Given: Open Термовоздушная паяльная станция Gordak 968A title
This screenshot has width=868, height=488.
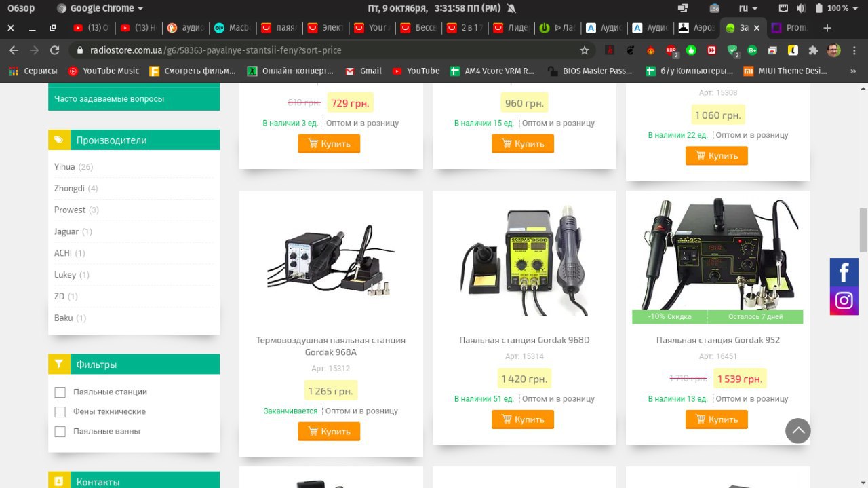Looking at the screenshot, I should [x=331, y=346].
